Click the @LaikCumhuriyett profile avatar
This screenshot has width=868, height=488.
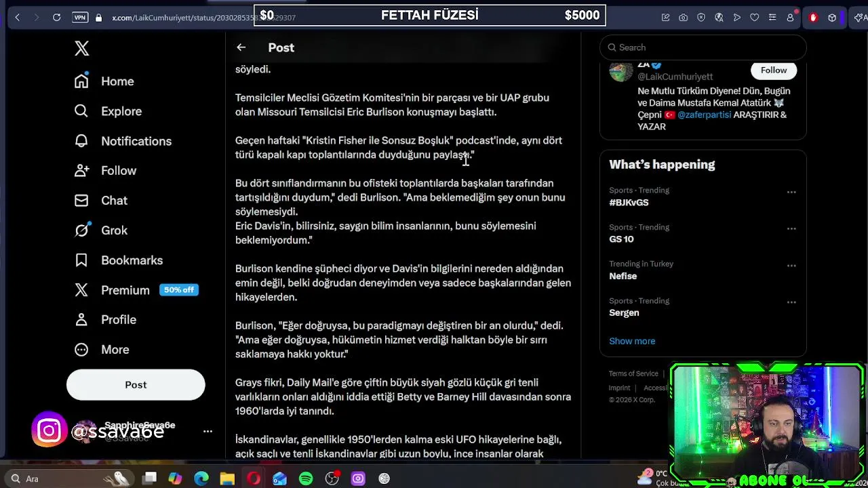pos(621,70)
